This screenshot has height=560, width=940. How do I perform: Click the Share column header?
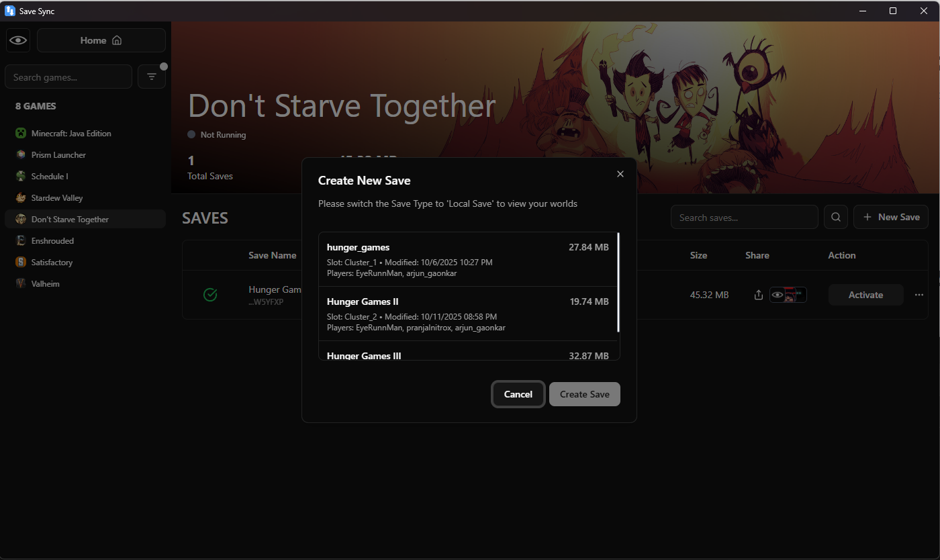pos(757,255)
